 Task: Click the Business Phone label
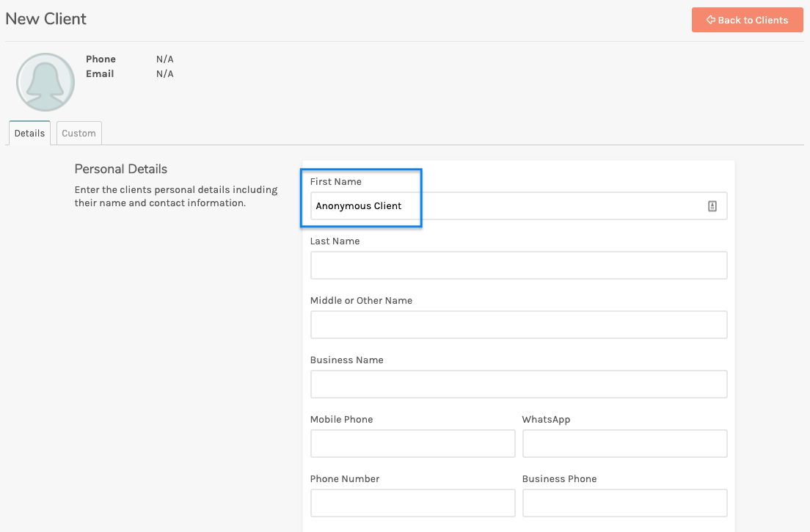pyautogui.click(x=560, y=478)
